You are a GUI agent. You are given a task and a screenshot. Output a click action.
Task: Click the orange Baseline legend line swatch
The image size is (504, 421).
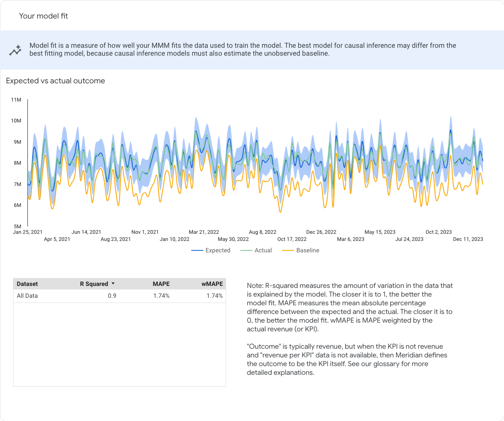288,250
